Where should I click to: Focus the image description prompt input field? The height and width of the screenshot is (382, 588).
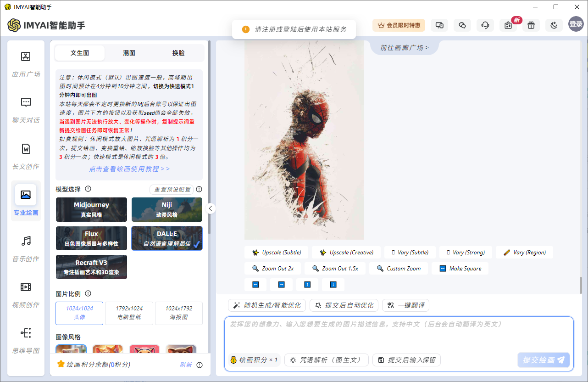pos(399,334)
